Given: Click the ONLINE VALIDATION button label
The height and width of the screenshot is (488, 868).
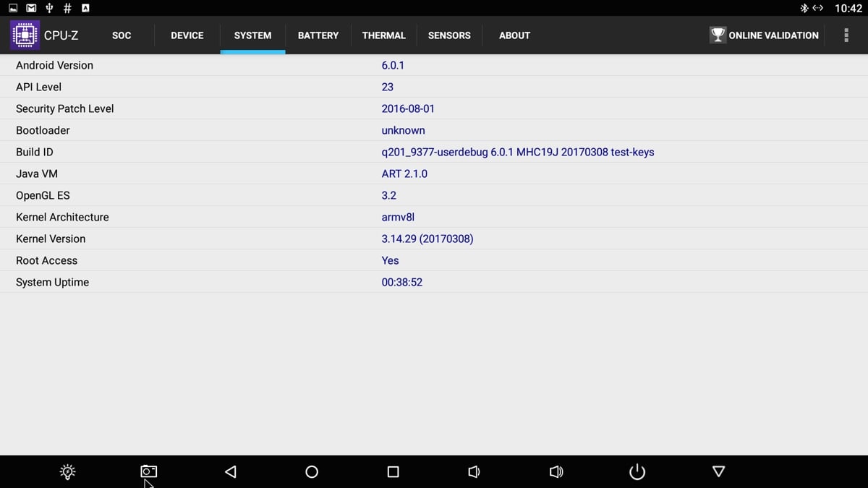Looking at the screenshot, I should pos(774,35).
